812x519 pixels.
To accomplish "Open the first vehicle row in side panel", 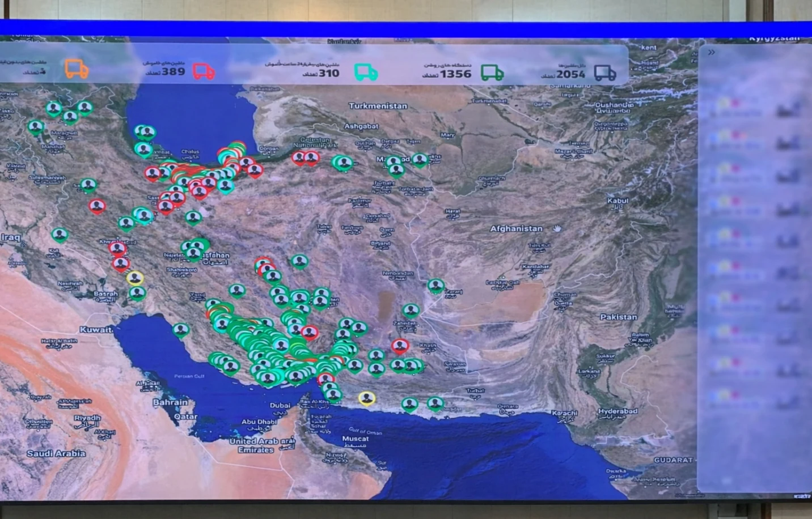I will 755,107.
